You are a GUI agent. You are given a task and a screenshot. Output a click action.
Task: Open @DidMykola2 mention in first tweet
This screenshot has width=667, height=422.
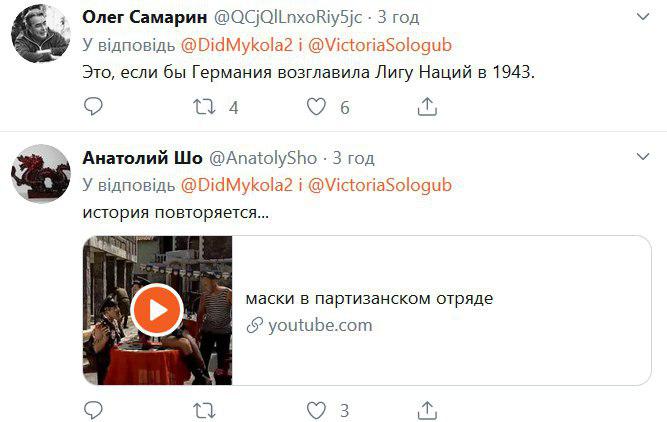pyautogui.click(x=237, y=45)
